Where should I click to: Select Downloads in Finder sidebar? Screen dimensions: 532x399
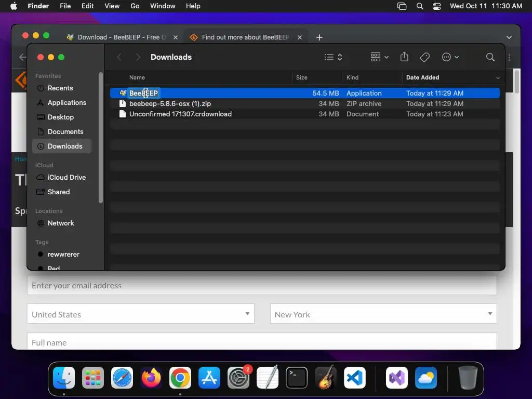pyautogui.click(x=62, y=146)
